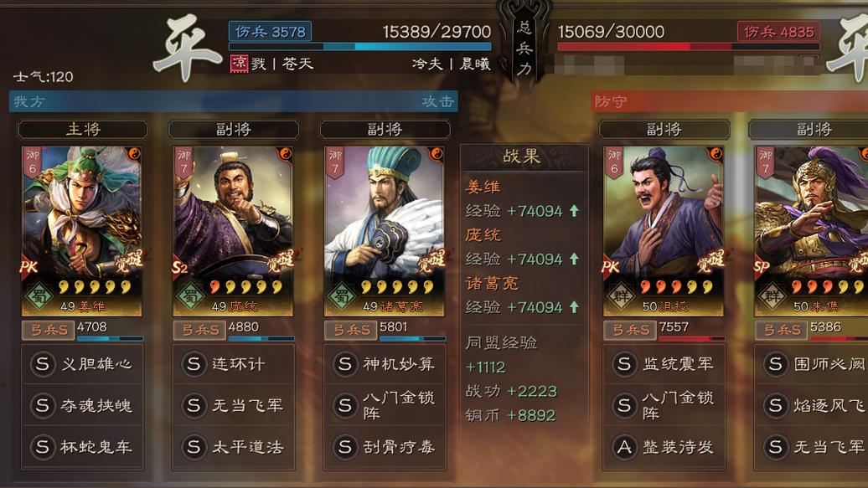The height and width of the screenshot is (488, 868).
Task: Click the blue ally troop strength bar
Action: tap(359, 47)
